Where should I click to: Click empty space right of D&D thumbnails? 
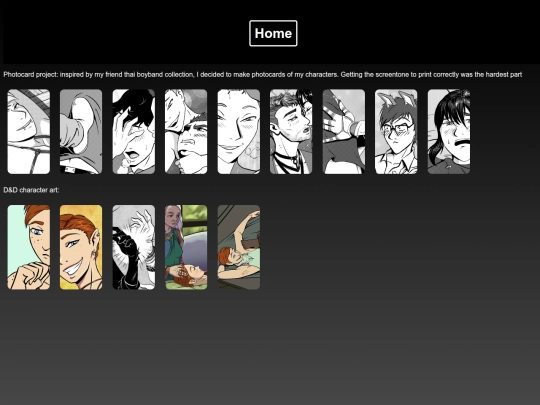(x=396, y=247)
